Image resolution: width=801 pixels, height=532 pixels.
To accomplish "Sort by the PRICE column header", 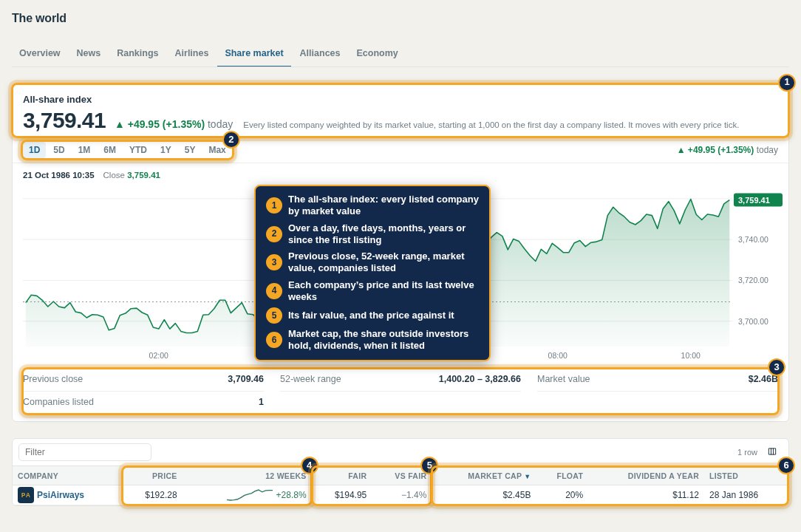I will [x=165, y=476].
